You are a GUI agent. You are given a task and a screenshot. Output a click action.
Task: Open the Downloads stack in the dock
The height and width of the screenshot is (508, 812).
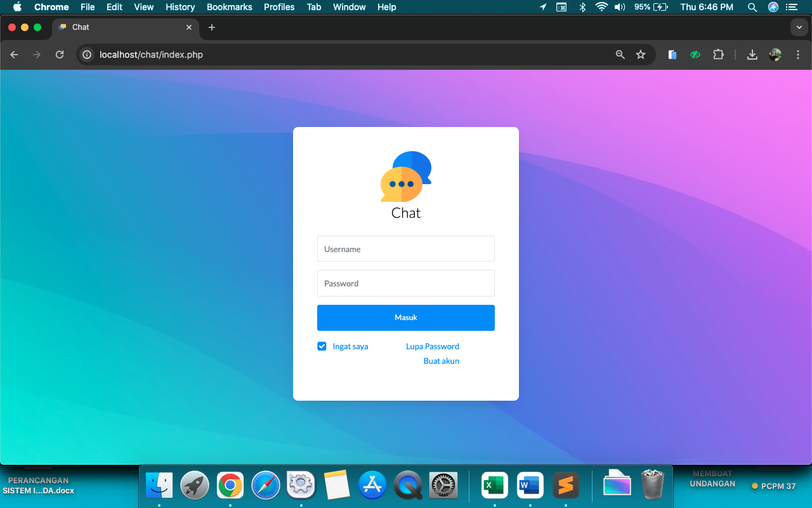617,484
